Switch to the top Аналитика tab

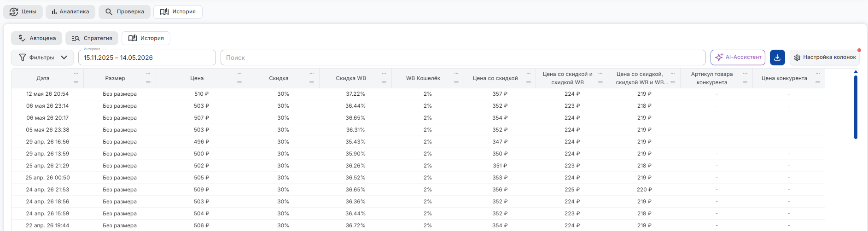coord(70,12)
